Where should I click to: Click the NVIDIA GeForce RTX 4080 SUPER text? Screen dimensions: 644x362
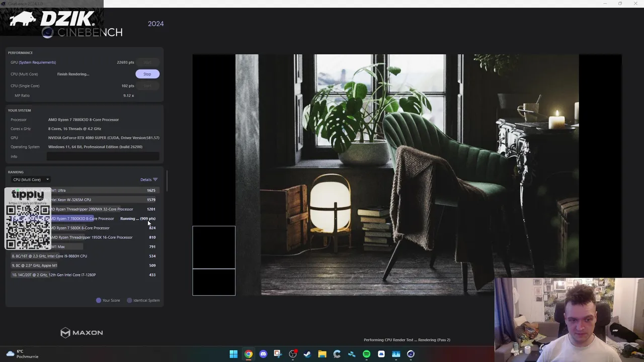104,138
